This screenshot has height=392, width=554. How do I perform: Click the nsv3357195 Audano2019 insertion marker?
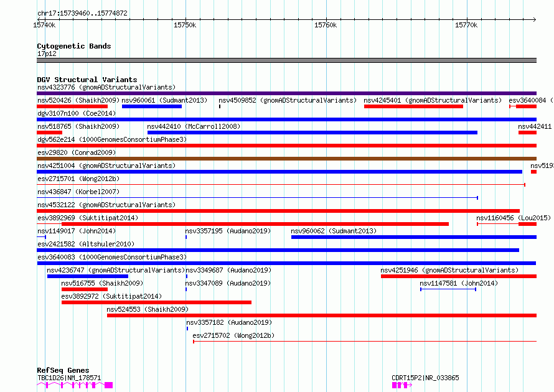coord(186,237)
